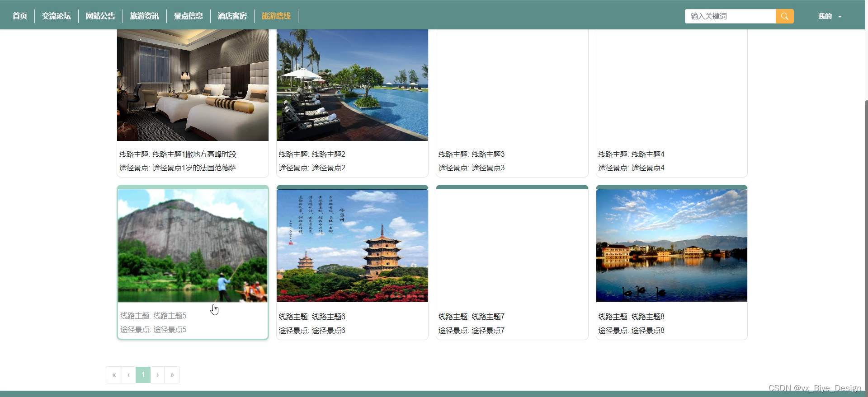Image resolution: width=868 pixels, height=397 pixels.
Task: Open the hotel bedroom route image
Action: point(193,85)
